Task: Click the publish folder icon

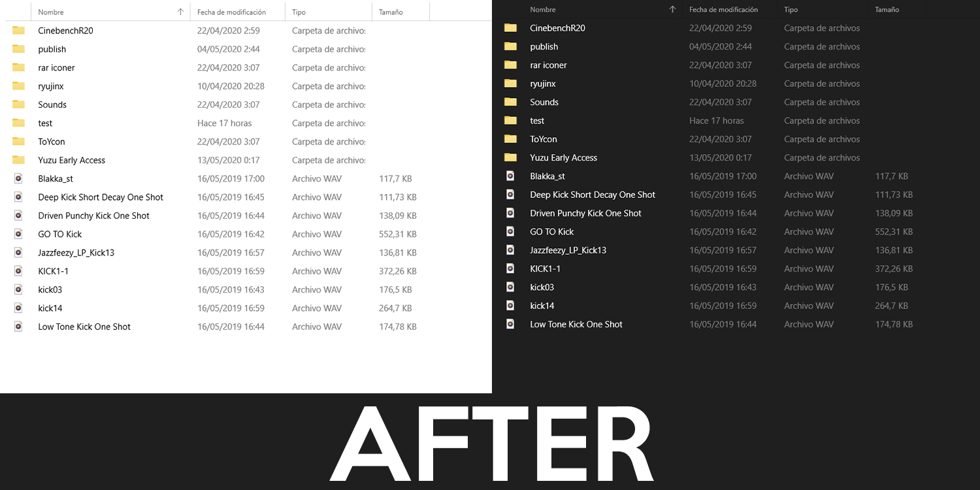Action: [17, 49]
